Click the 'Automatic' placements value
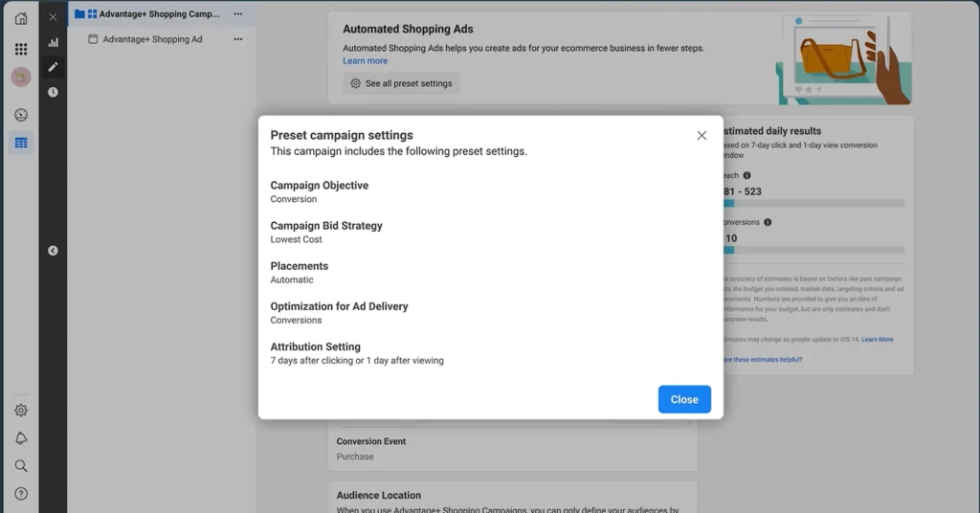 (x=292, y=279)
